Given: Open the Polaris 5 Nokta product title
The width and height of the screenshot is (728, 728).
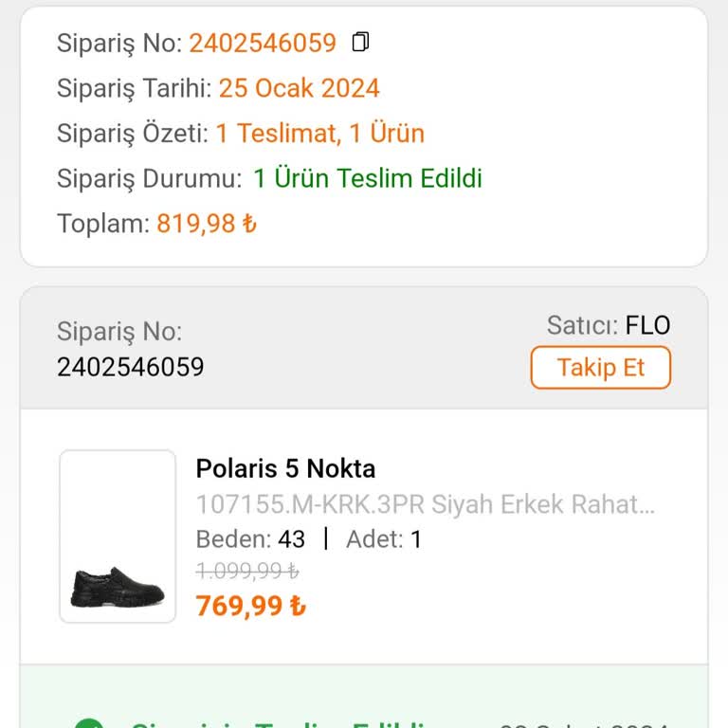Looking at the screenshot, I should coord(285,468).
